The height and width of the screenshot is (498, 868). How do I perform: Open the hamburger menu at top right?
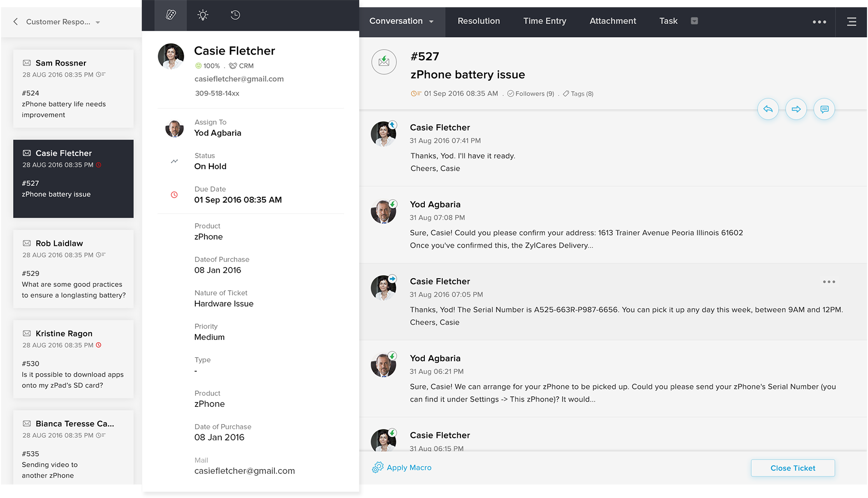tap(852, 22)
